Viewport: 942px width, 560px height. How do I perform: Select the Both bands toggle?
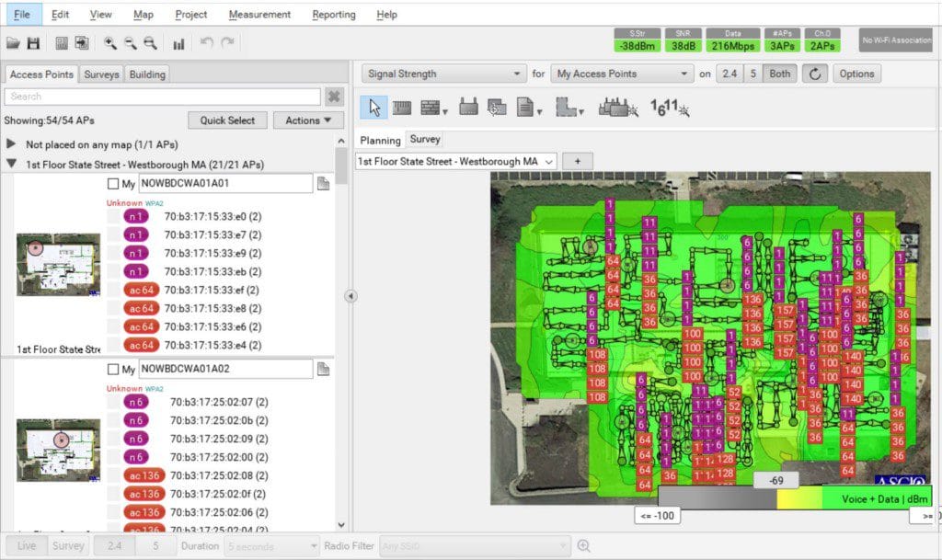coord(780,74)
